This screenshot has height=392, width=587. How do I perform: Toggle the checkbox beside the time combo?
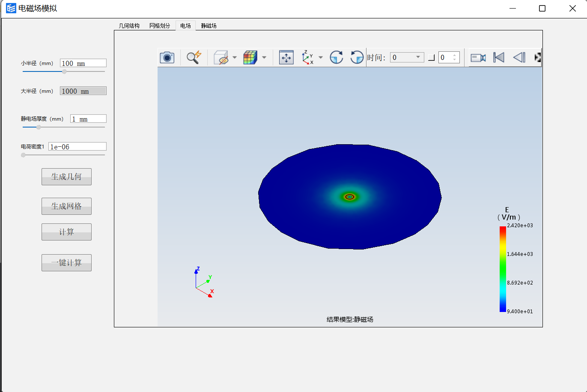click(431, 58)
